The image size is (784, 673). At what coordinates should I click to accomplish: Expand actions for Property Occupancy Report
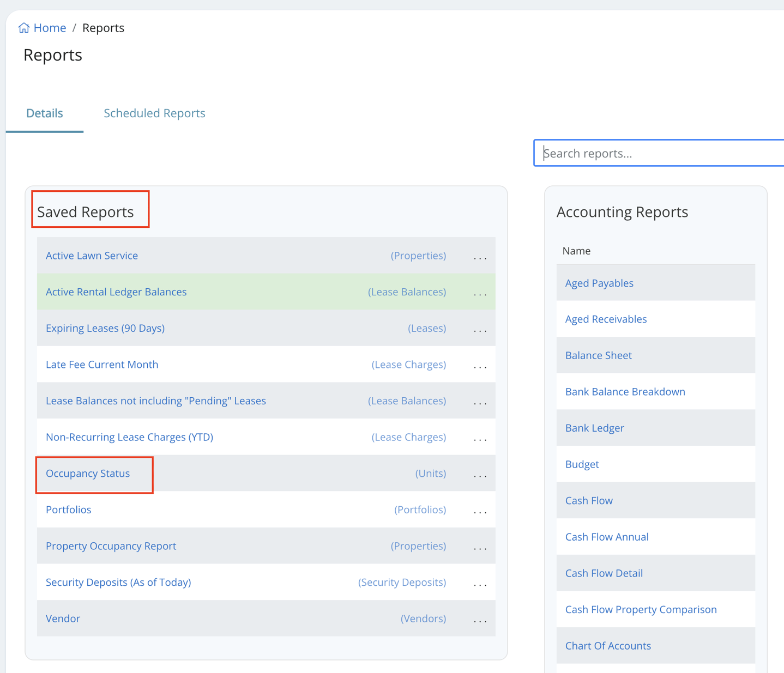(x=480, y=547)
